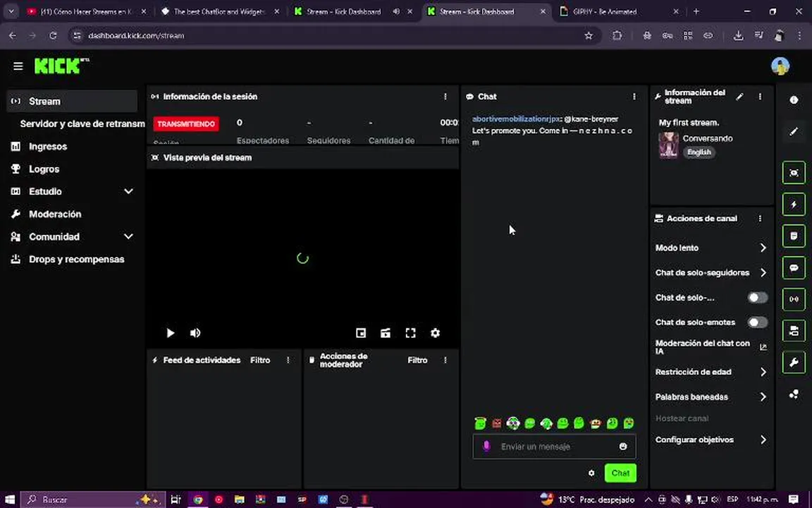Open stream preview settings gear
The height and width of the screenshot is (508, 812).
coord(435,333)
